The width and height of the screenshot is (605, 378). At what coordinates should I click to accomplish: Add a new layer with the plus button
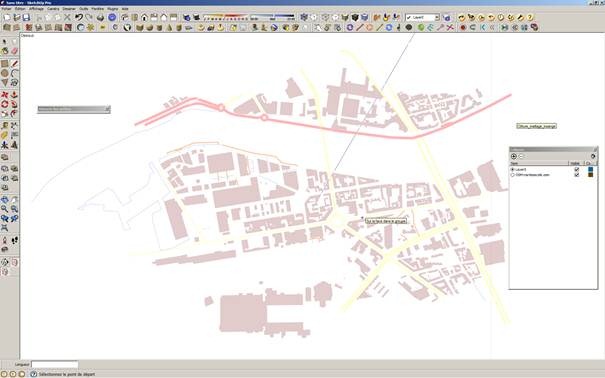coord(514,156)
